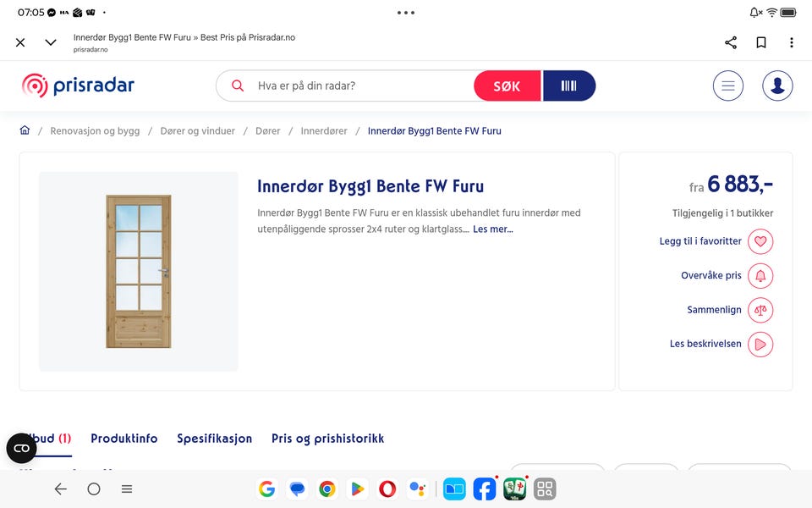Open Messages chat app in taskbar
The height and width of the screenshot is (508, 812).
click(x=297, y=489)
